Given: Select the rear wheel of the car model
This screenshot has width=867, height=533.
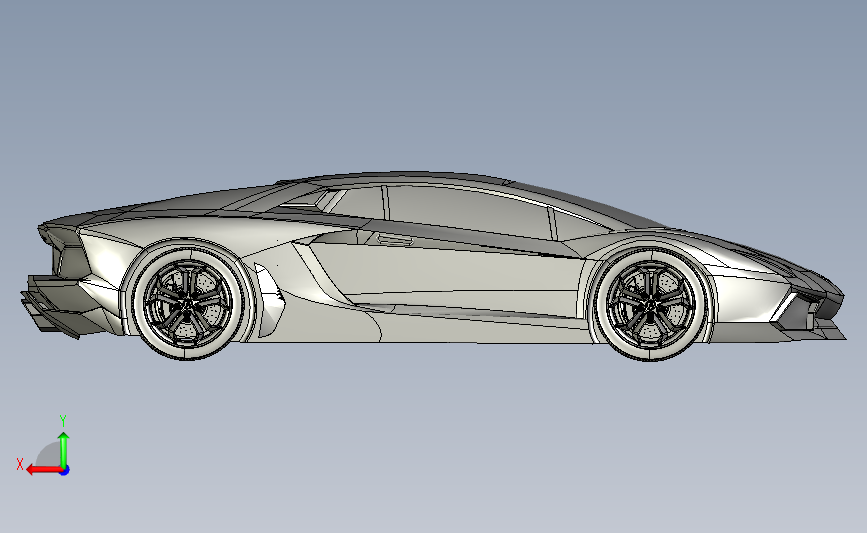Looking at the screenshot, I should pyautogui.click(x=188, y=303).
